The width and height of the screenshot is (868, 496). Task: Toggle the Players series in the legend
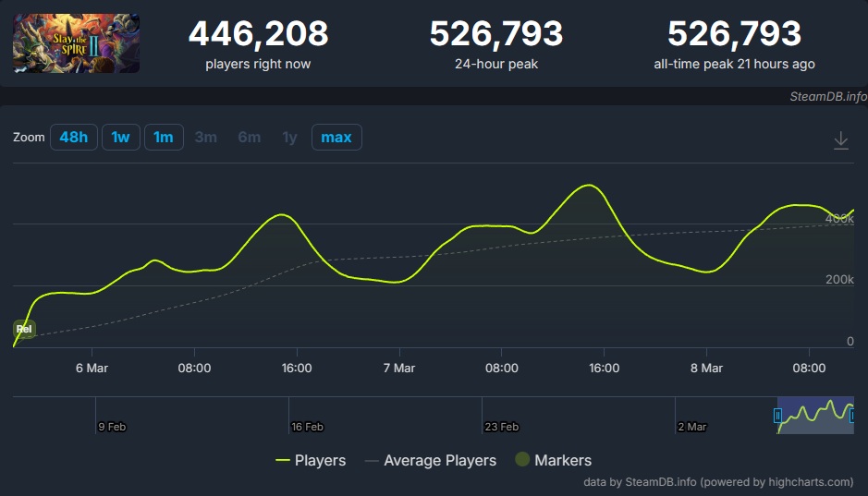click(311, 460)
